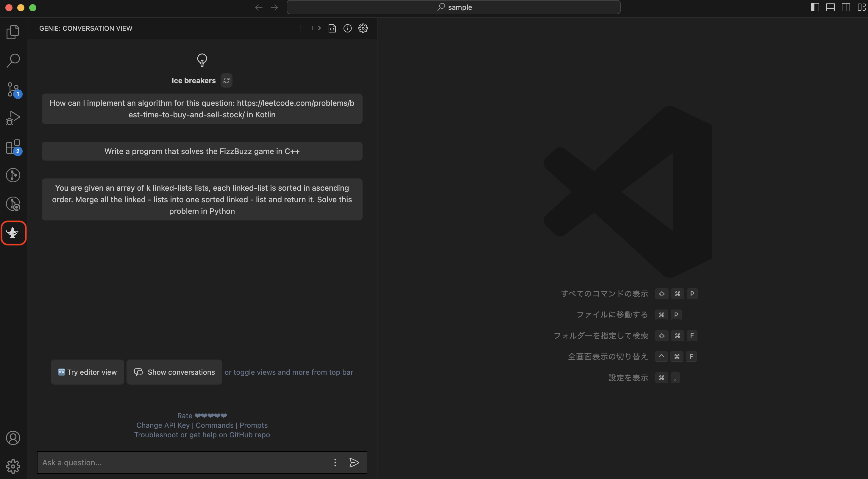Viewport: 868px width, 479px height.
Task: Toggle the bottom panel visibility
Action: (x=830, y=7)
